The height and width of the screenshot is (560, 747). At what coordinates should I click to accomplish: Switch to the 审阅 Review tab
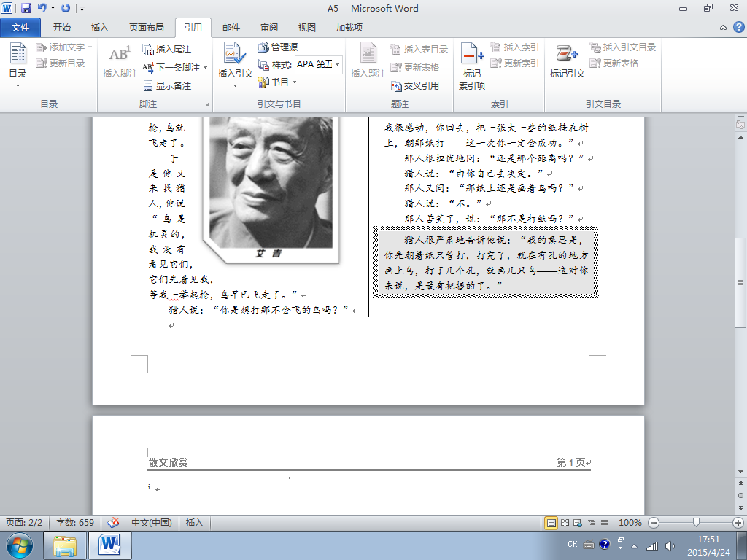click(x=269, y=28)
